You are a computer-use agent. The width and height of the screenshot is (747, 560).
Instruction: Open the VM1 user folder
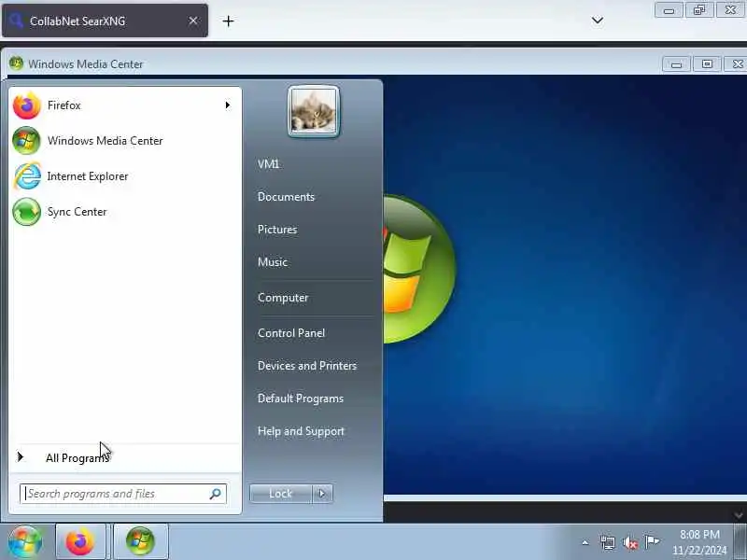tap(269, 164)
